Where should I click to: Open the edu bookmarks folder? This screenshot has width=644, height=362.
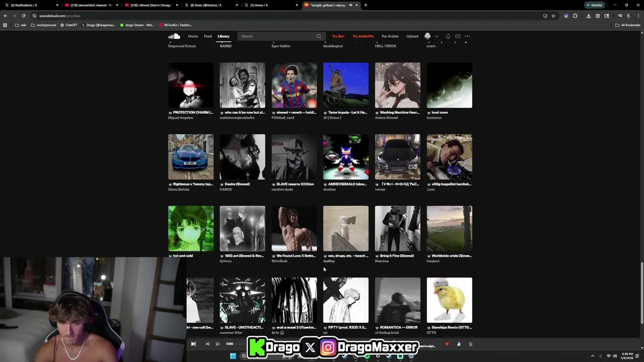point(21,25)
